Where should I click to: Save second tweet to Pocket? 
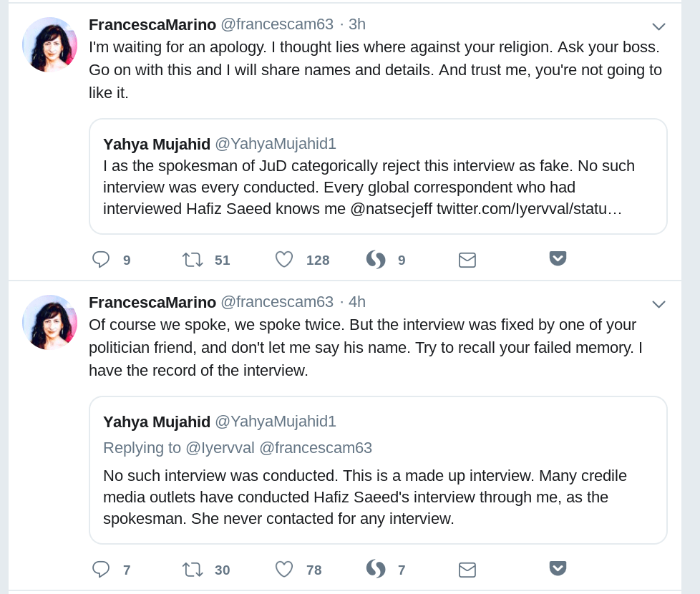point(558,568)
